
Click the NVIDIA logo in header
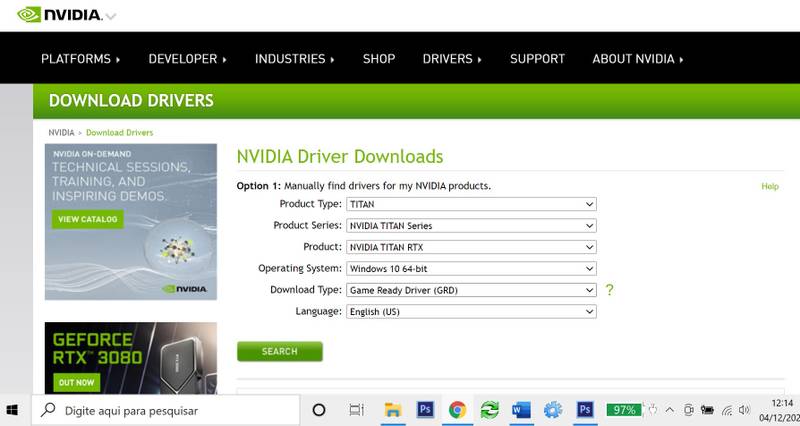coord(60,14)
